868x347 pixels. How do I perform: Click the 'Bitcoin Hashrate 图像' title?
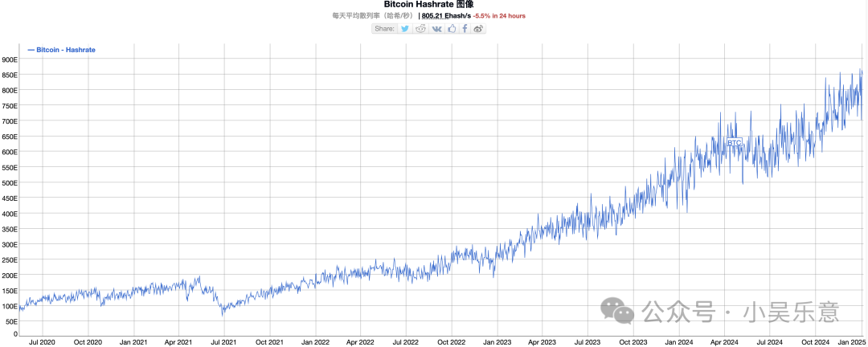pos(429,5)
